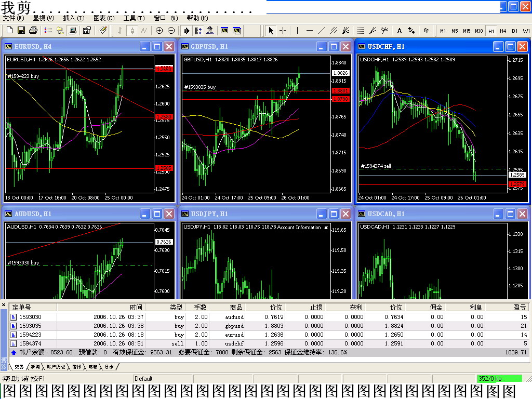Switch to M5 timeframe
Image resolution: width=532 pixels, height=399 pixels.
(x=455, y=31)
